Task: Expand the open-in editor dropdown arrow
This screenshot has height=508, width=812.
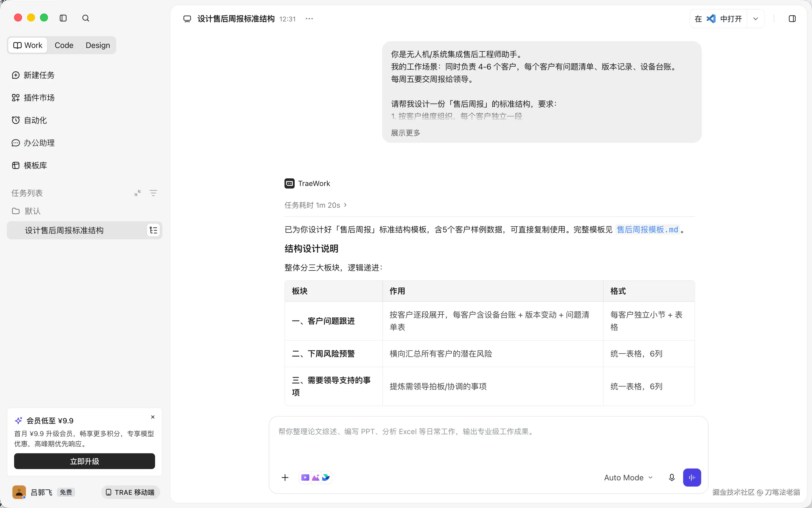Action: click(755, 19)
